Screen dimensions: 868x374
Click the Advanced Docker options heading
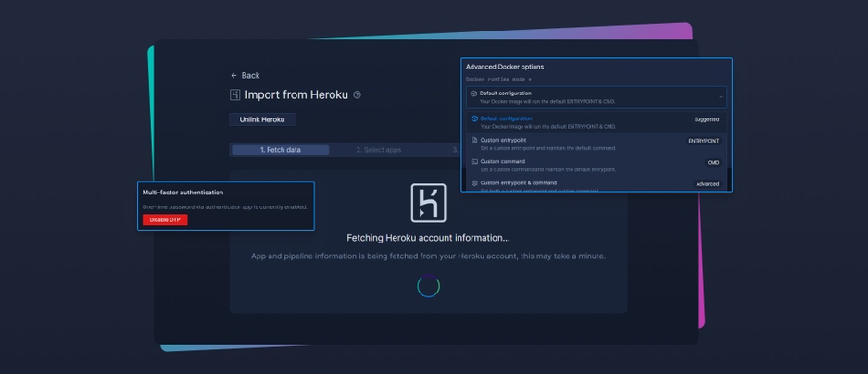504,67
